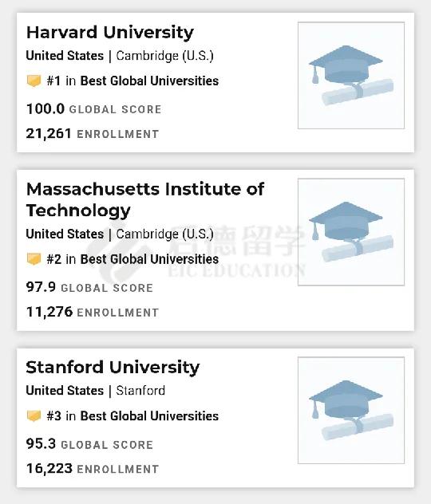The height and width of the screenshot is (504, 431).
Task: Click the gold badge beside #3 ranking
Action: point(34,416)
